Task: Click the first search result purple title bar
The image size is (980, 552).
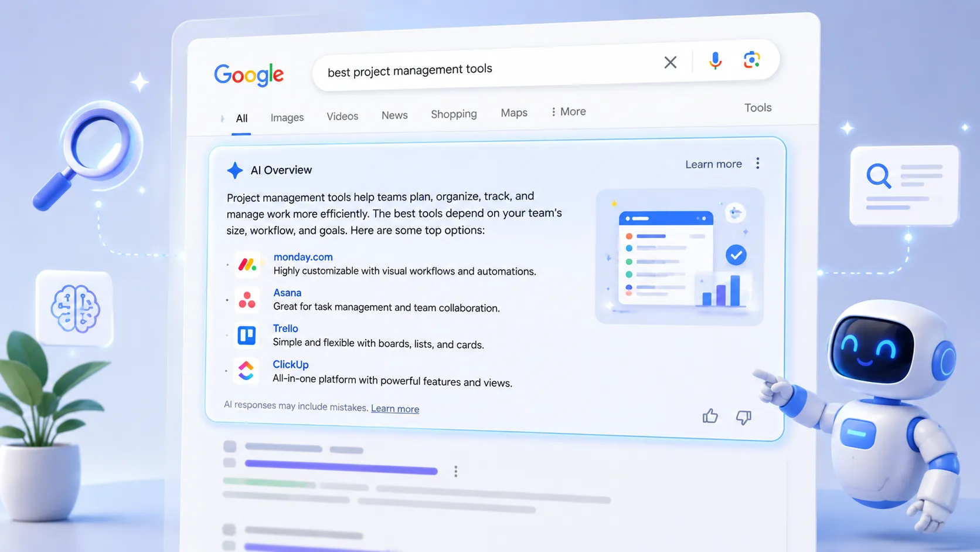Action: coord(341,467)
